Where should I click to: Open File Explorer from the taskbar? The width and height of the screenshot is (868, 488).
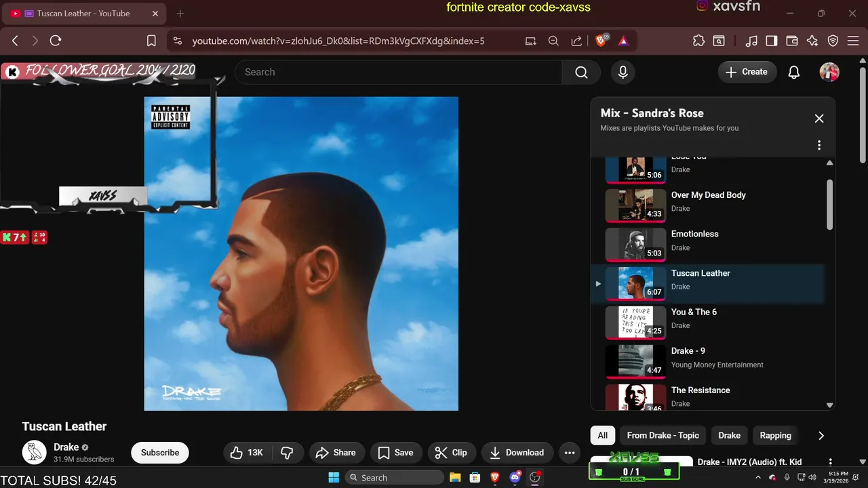(x=455, y=477)
